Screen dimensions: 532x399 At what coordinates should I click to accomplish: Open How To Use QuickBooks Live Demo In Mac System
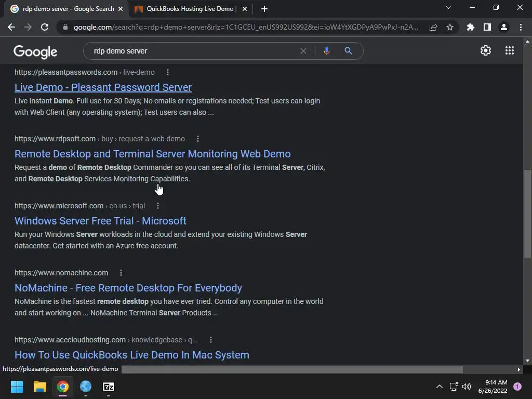(x=132, y=355)
